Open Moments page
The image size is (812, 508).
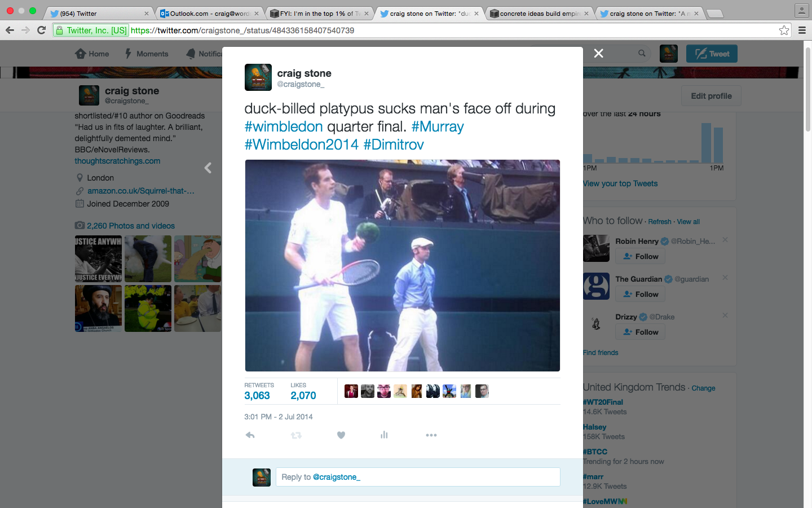tap(147, 54)
